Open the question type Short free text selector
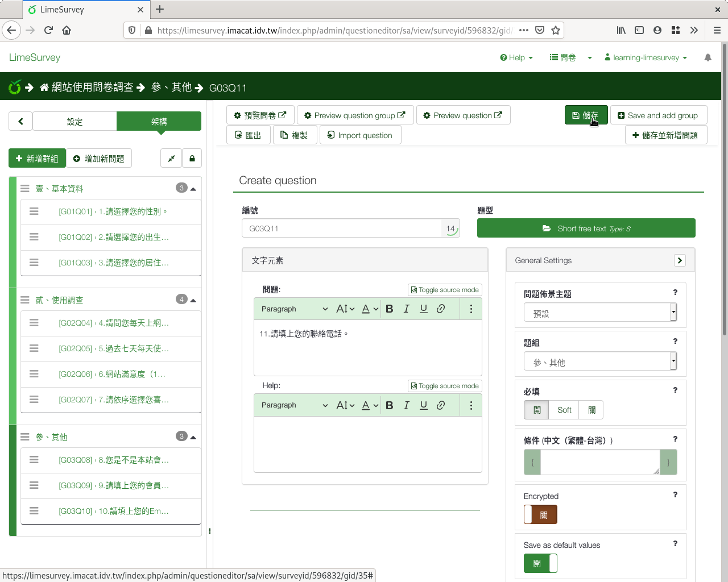This screenshot has width=728, height=582. point(586,228)
